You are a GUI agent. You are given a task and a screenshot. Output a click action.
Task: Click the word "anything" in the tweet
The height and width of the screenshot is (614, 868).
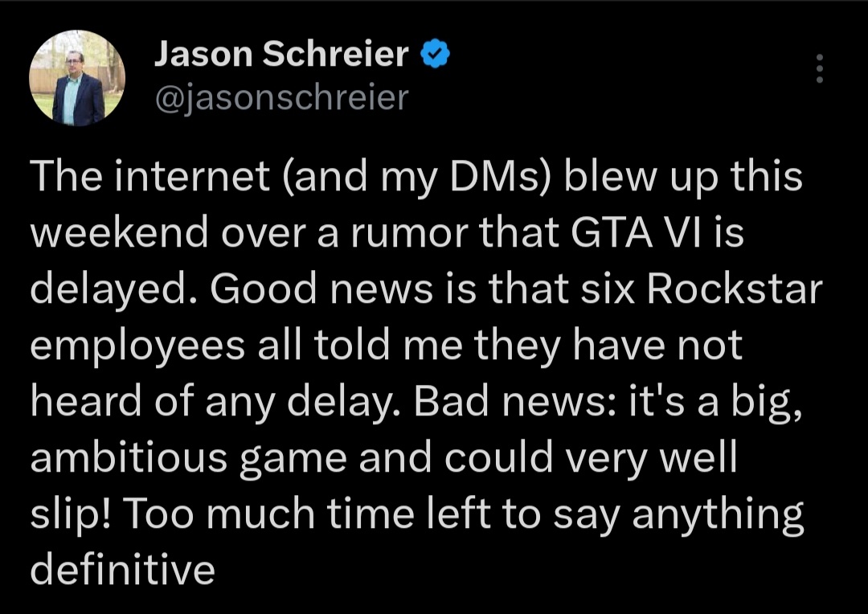(x=718, y=515)
